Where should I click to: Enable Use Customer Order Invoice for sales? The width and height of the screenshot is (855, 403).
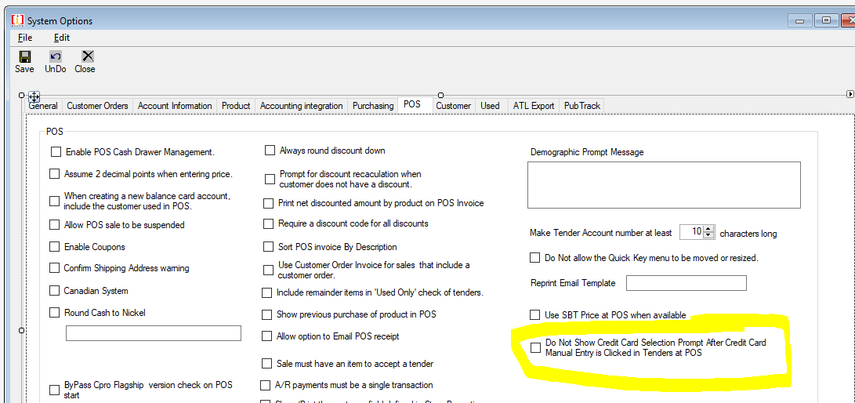(x=268, y=270)
